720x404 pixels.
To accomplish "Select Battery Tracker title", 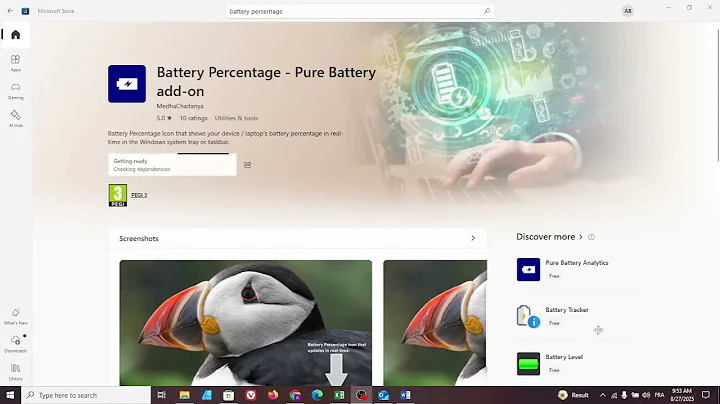I will tap(567, 310).
